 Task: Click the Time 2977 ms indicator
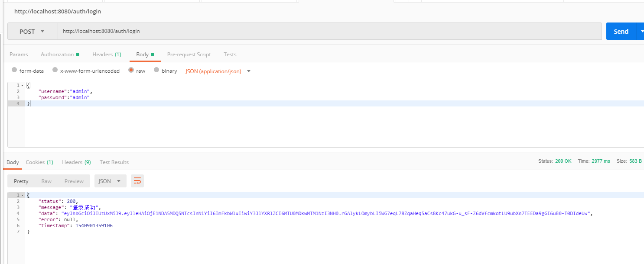pos(594,161)
